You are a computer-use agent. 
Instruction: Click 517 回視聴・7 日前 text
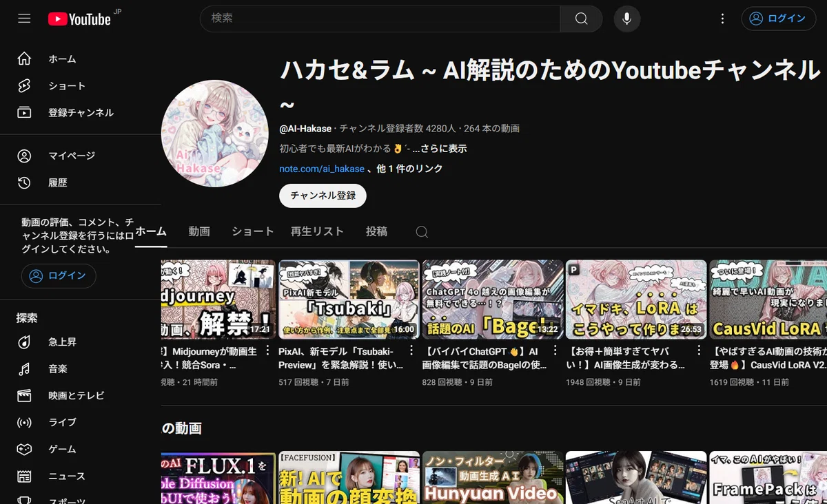point(314,381)
